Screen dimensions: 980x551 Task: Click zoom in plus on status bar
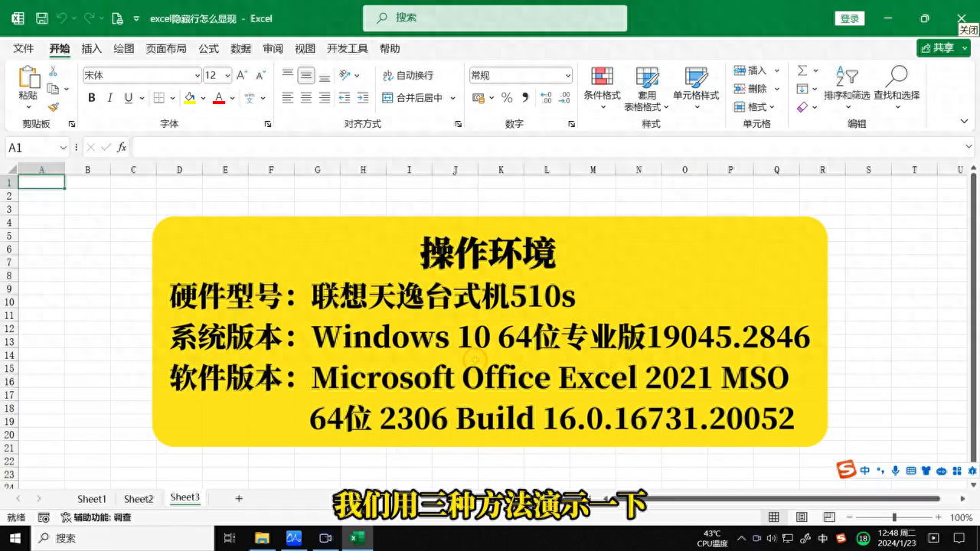coord(939,517)
